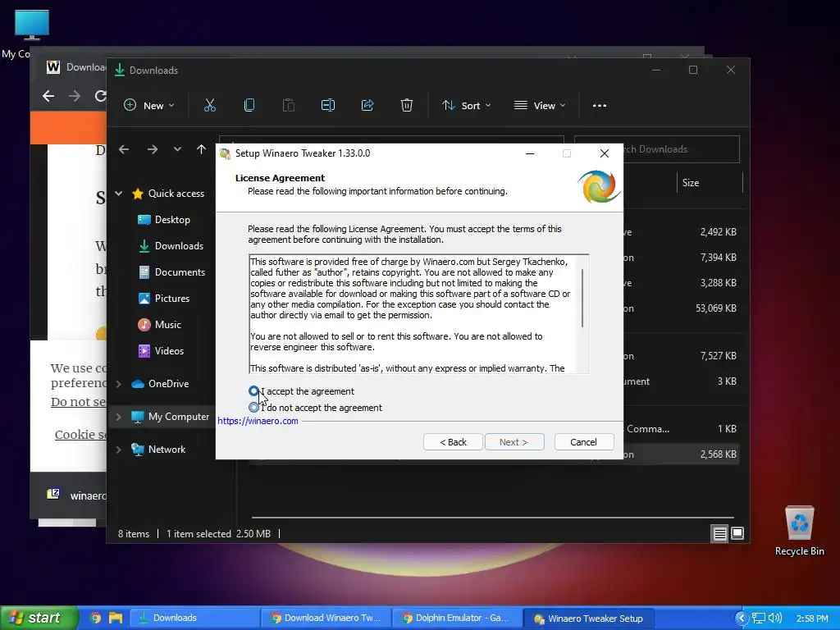Open the https://winaero.com link
The height and width of the screenshot is (630, 840).
pos(258,421)
